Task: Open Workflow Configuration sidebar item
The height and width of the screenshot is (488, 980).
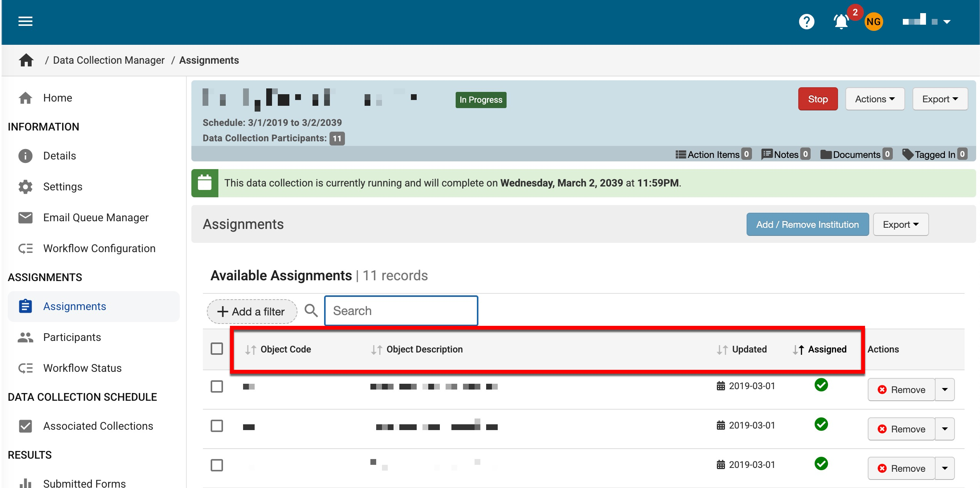Action: 99,249
